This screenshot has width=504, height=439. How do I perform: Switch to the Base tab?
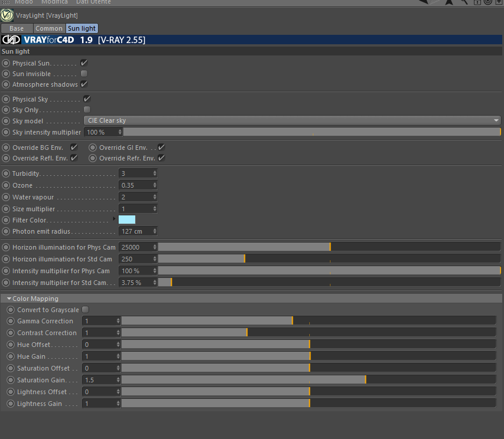pos(17,28)
